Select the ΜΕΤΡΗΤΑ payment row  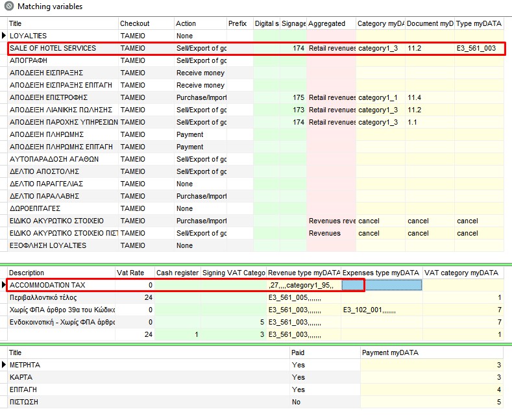(256, 365)
